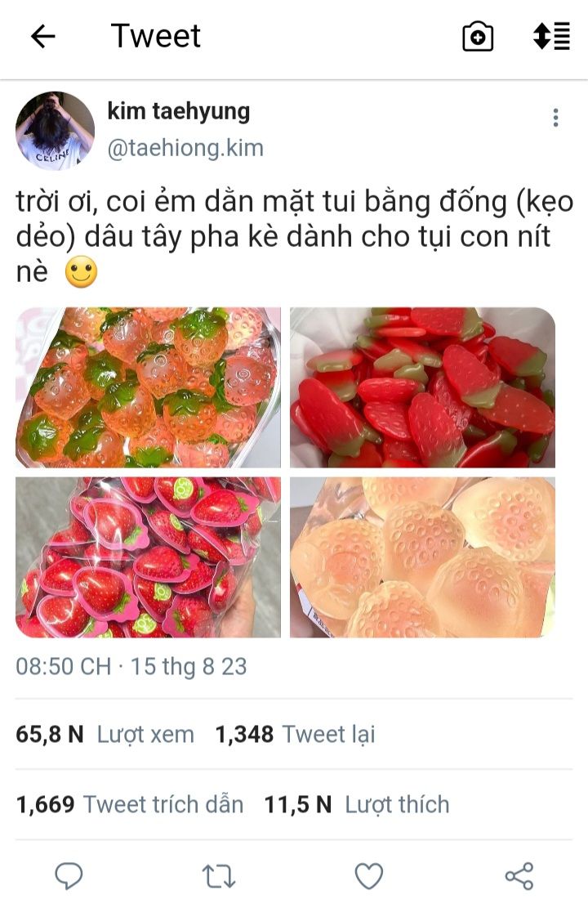Open the 1,669 Tweet trích dẫn list
The height and width of the screenshot is (908, 588).
tap(130, 804)
